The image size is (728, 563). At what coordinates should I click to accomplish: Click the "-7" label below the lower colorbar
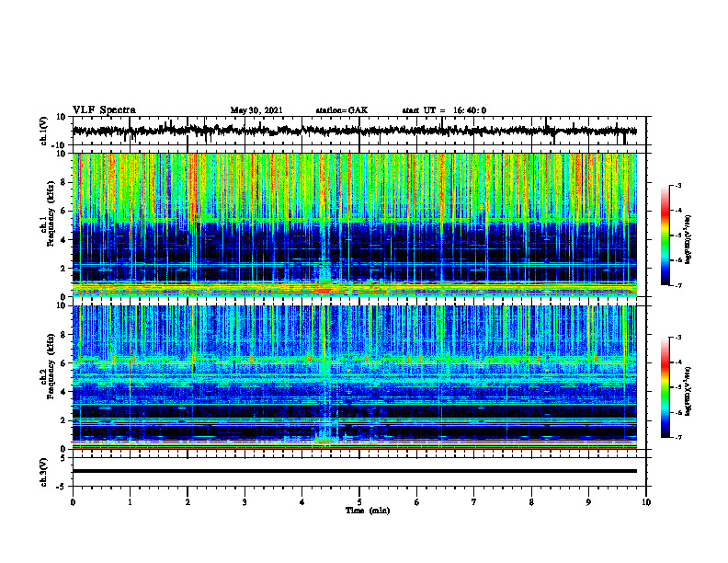(x=678, y=438)
